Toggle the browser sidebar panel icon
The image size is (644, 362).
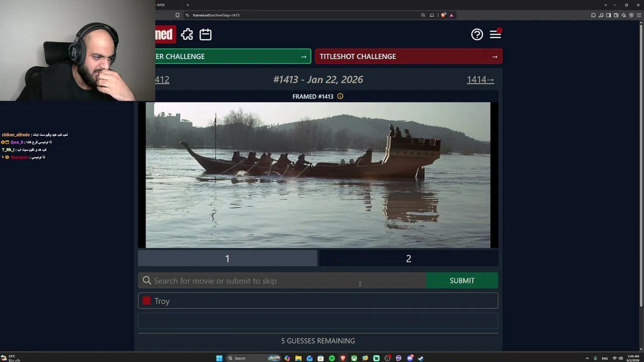click(609, 15)
